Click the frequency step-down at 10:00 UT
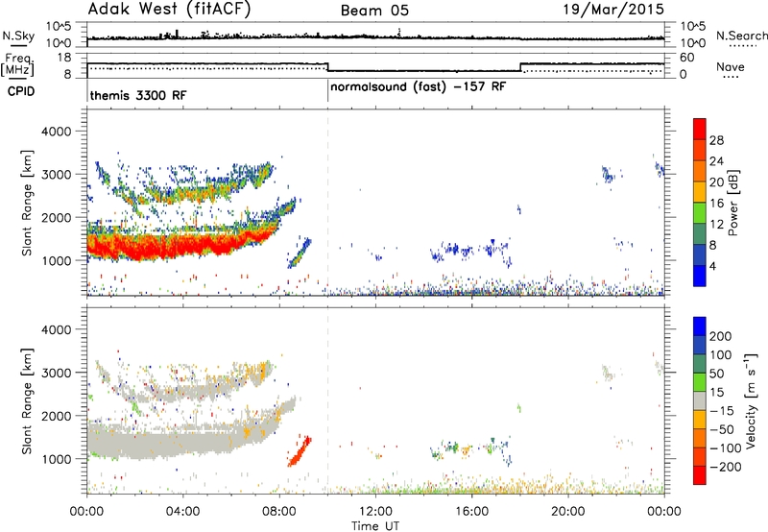The height and width of the screenshot is (532, 768). [x=327, y=67]
